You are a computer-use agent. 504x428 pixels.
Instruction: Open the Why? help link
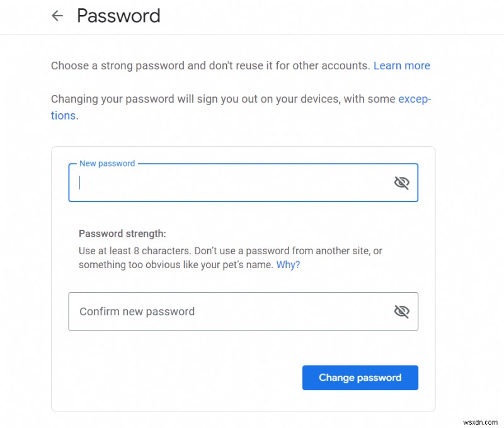[x=288, y=264]
